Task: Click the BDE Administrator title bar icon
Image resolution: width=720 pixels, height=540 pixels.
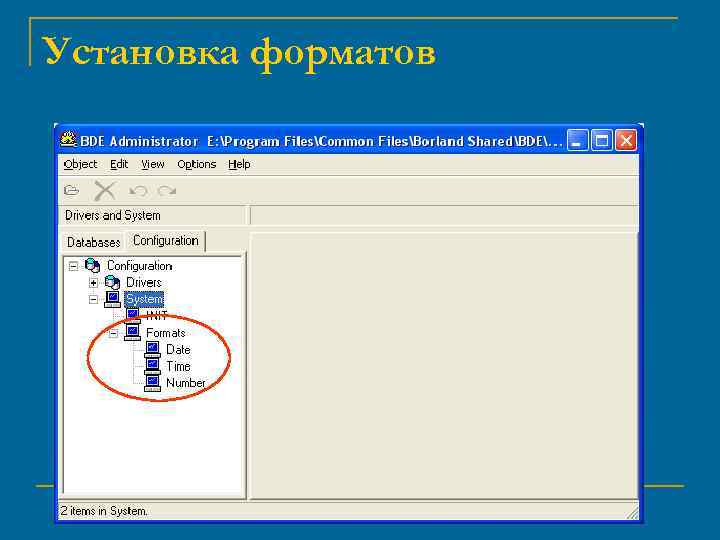Action: [68, 140]
